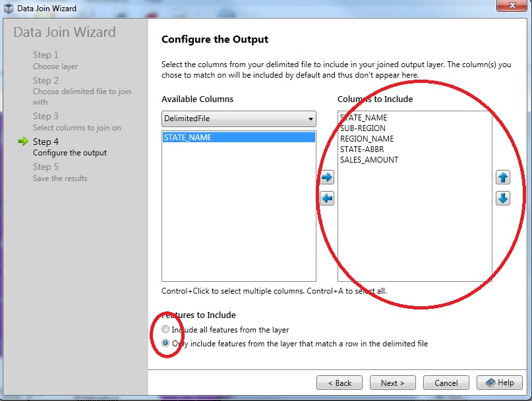Select 'Include all features from the layer'
532x401 pixels.
coord(165,330)
